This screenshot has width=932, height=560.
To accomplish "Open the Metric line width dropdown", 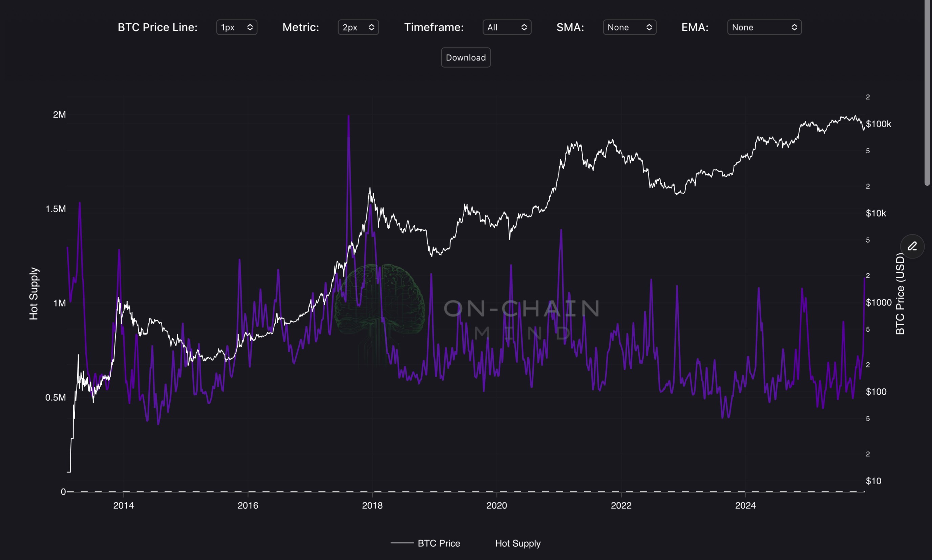I will tap(358, 27).
